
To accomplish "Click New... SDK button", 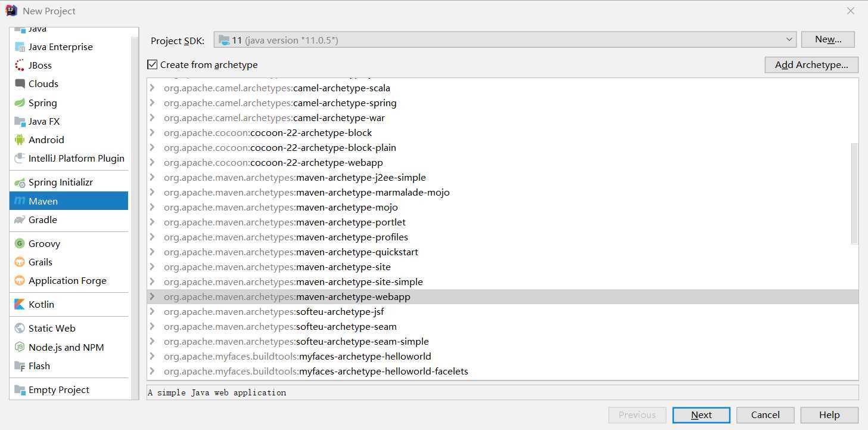I will coord(828,39).
